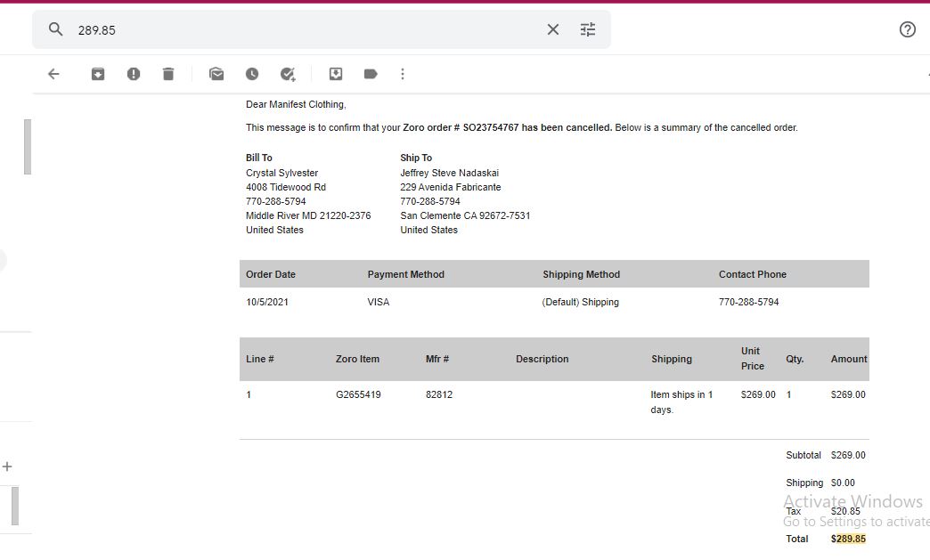This screenshot has height=560, width=930.
Task: Click the Order Date column header
Action: (x=271, y=274)
